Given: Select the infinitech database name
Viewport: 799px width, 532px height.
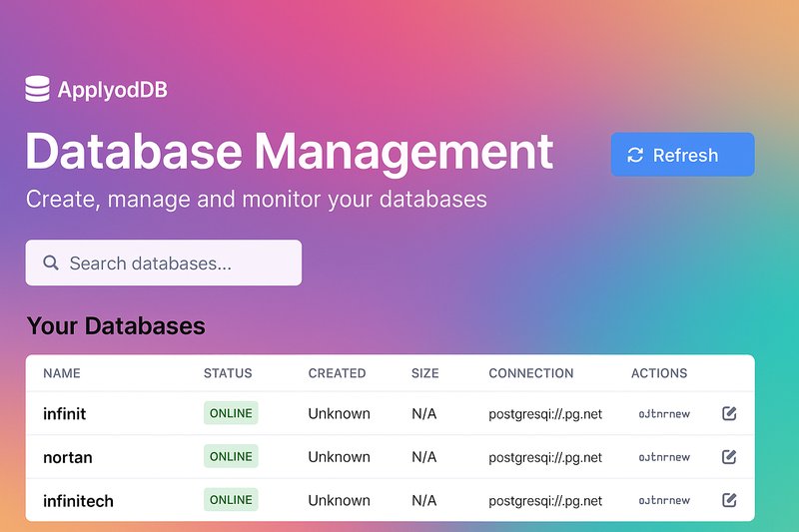Looking at the screenshot, I should [x=78, y=500].
